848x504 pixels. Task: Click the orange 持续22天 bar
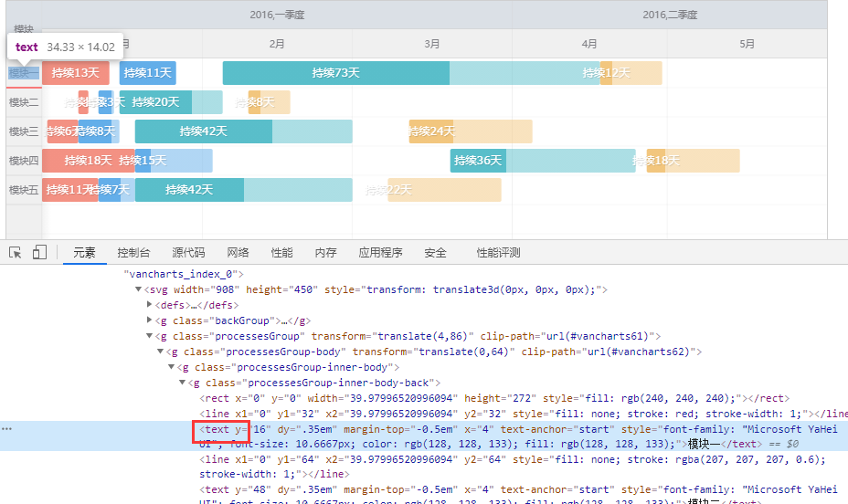click(x=444, y=190)
